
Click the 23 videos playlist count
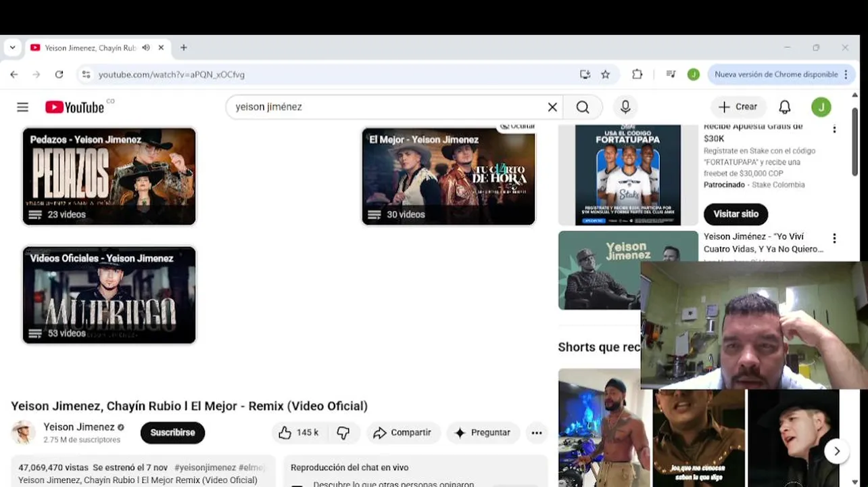66,214
